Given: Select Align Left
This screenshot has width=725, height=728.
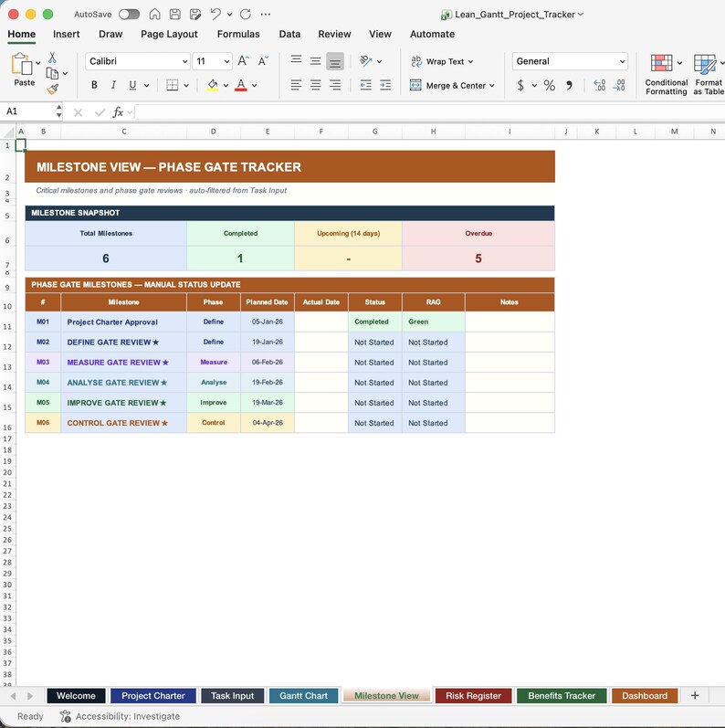Looking at the screenshot, I should pyautogui.click(x=296, y=85).
